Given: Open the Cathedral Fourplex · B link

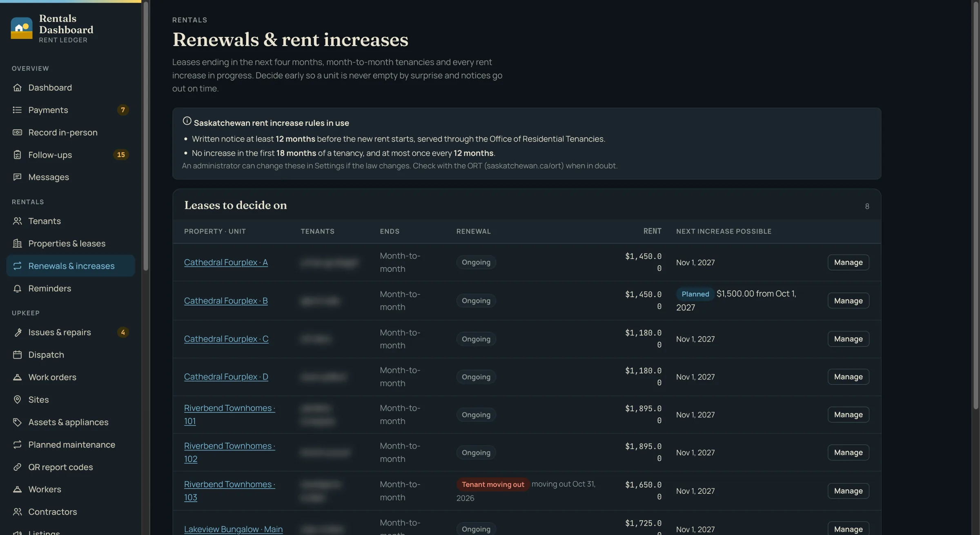Looking at the screenshot, I should (226, 300).
